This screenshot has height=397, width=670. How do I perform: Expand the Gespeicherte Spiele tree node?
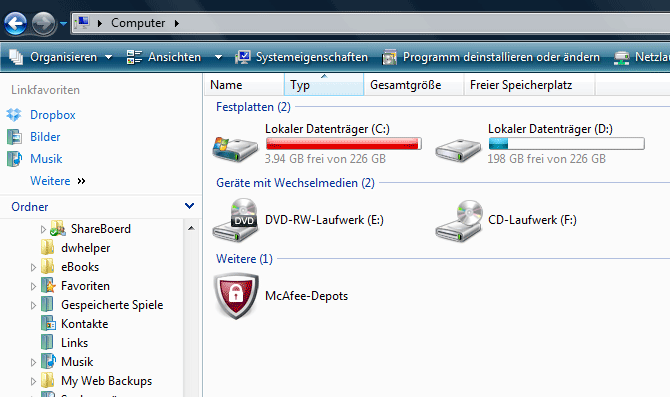pos(33,306)
